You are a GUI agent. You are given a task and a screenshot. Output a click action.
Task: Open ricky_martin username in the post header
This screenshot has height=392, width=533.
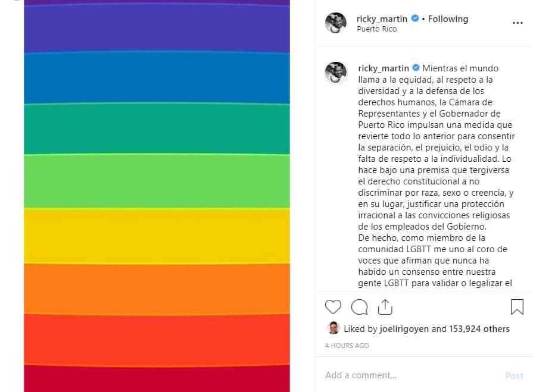tap(382, 18)
